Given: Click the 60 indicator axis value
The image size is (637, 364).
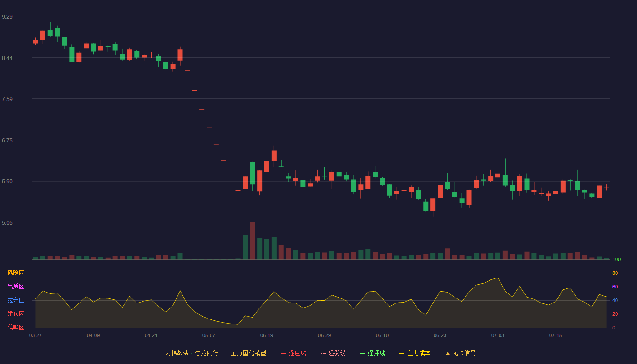Looking at the screenshot, I should 615,287.
